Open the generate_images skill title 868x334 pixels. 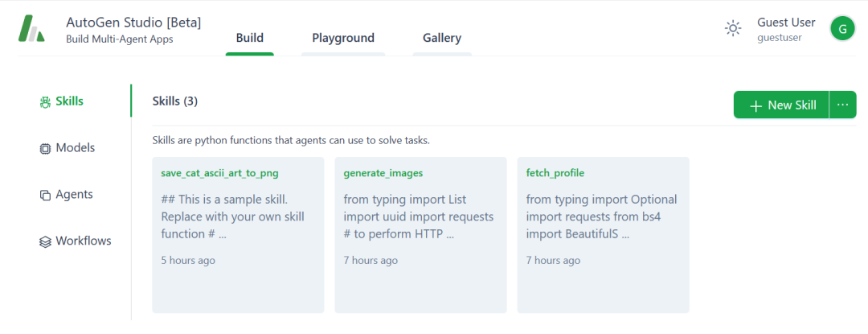(x=383, y=173)
